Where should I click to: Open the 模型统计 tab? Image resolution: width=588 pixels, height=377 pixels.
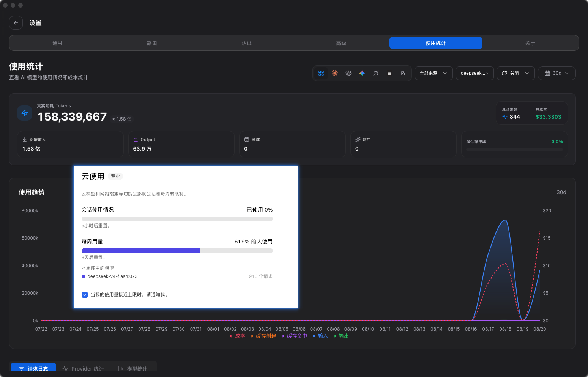coord(133,368)
